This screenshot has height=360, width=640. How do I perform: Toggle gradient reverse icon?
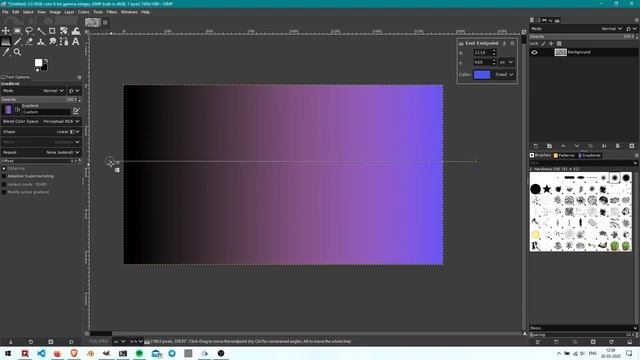click(x=18, y=109)
